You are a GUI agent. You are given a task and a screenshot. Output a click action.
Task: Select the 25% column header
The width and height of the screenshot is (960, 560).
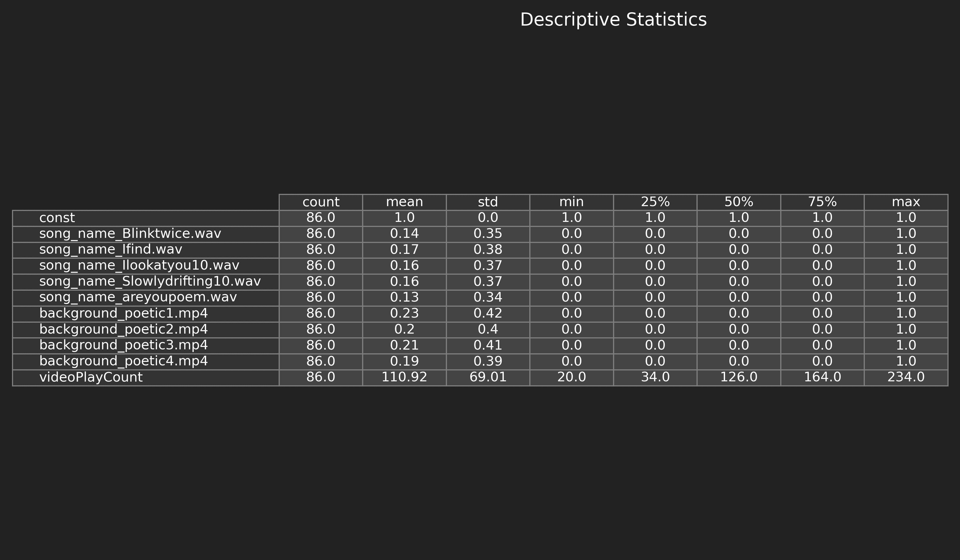[655, 202]
